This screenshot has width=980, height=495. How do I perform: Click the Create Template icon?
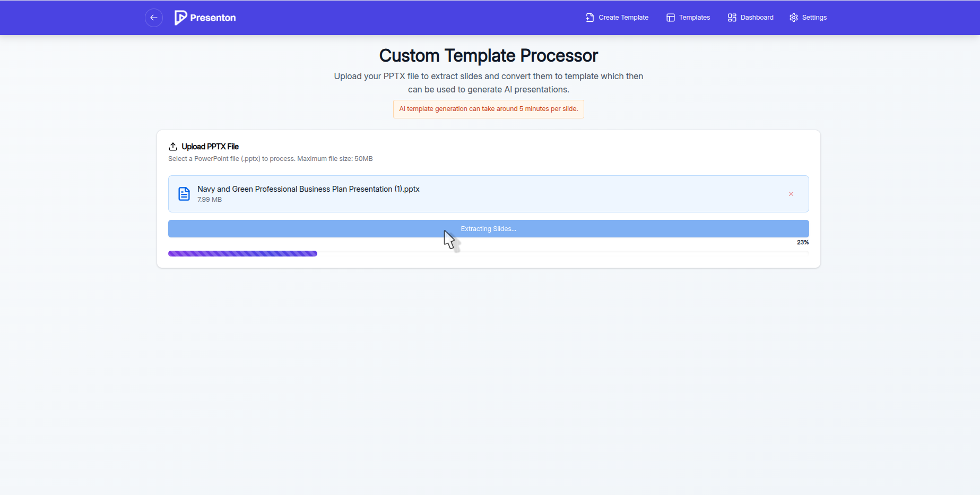pyautogui.click(x=589, y=17)
